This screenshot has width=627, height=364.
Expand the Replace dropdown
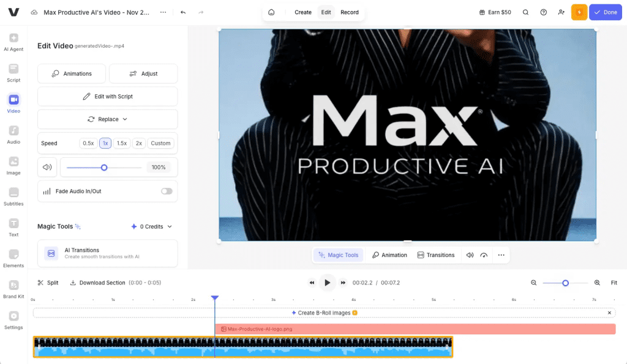(x=108, y=119)
